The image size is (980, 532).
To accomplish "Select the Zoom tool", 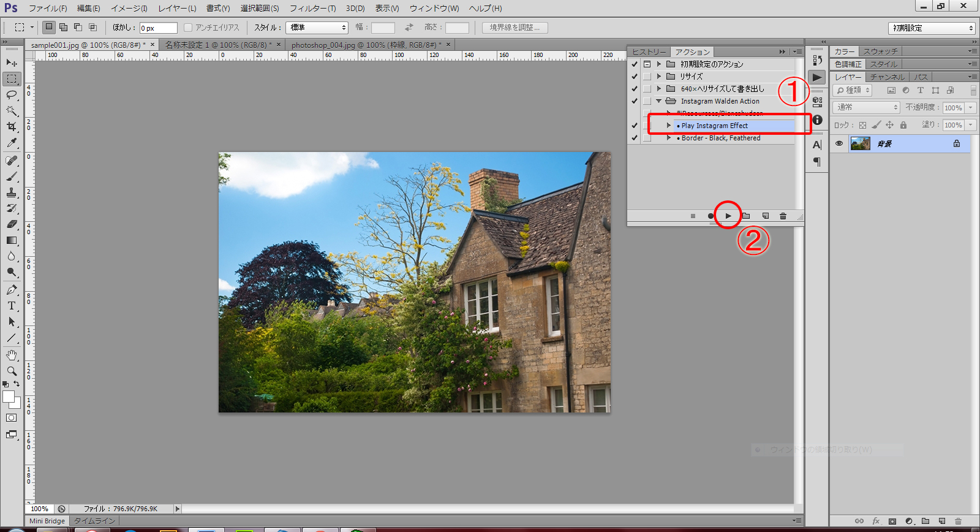I will click(12, 371).
